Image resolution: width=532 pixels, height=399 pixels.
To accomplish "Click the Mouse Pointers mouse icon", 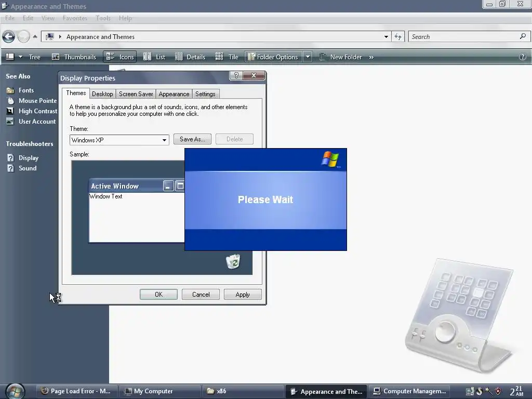I will pos(10,101).
